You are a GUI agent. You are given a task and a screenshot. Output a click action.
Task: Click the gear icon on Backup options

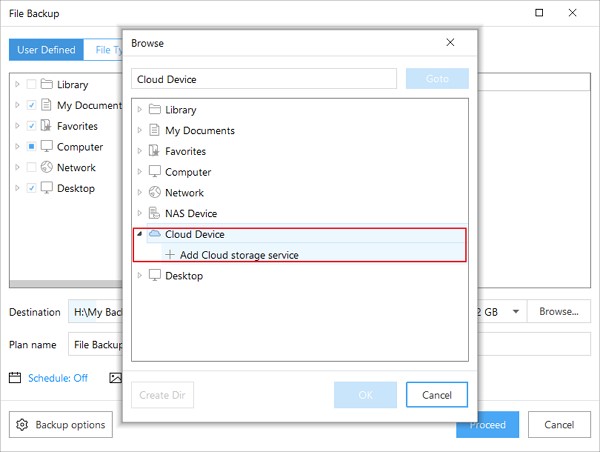point(22,424)
